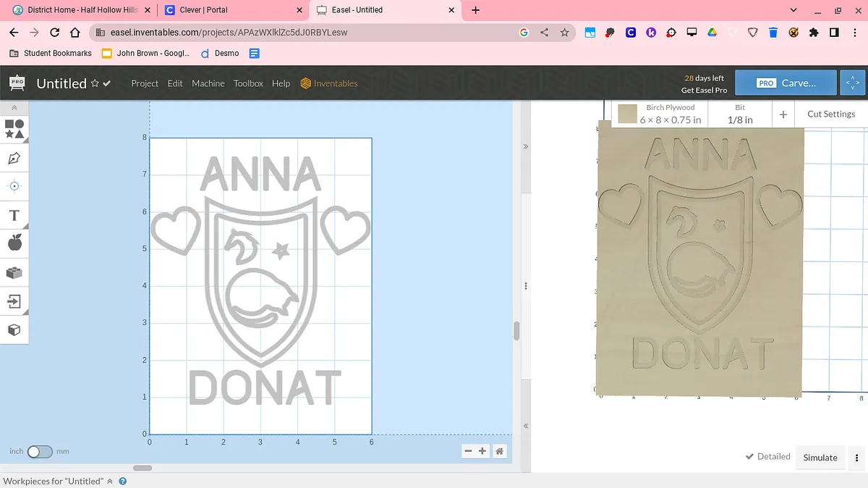Open the Import tool in sidebar
Screen dimensions: 868x488
click(14, 301)
